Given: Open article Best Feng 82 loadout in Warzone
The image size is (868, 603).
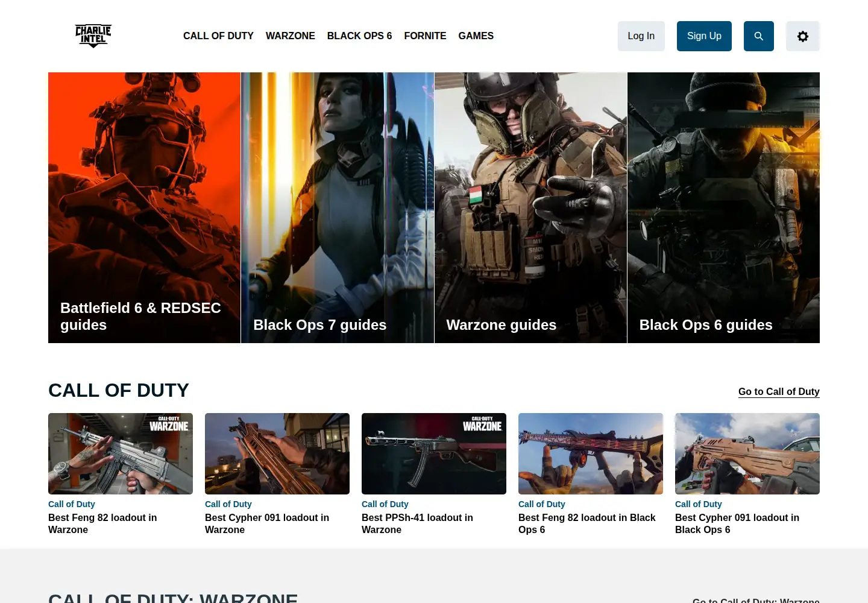Looking at the screenshot, I should tap(102, 523).
